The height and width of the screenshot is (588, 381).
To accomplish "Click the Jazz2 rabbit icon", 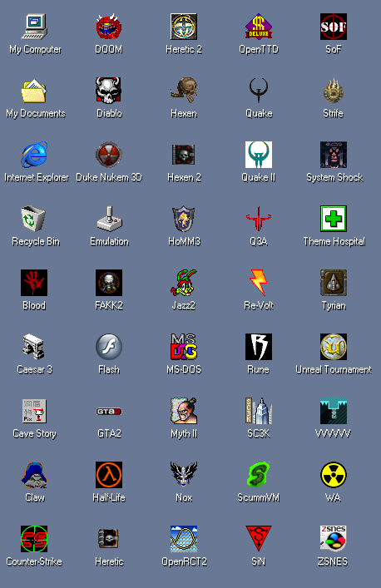I will click(184, 283).
